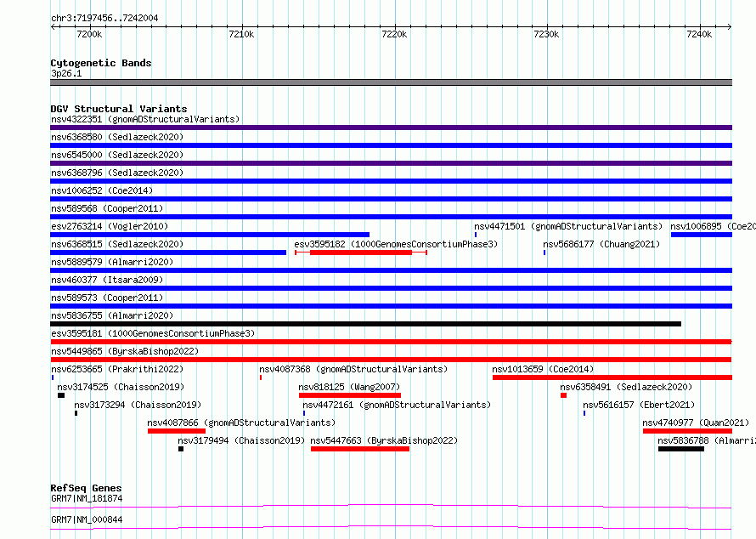Open nsv5447663 ByrskaBishop2022 label
The image size is (756, 539).
(384, 440)
